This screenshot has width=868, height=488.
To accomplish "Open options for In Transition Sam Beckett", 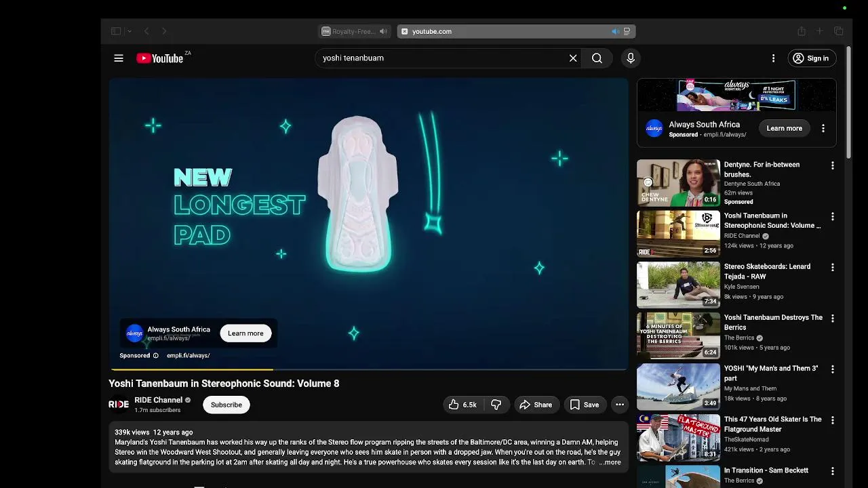I will (833, 470).
